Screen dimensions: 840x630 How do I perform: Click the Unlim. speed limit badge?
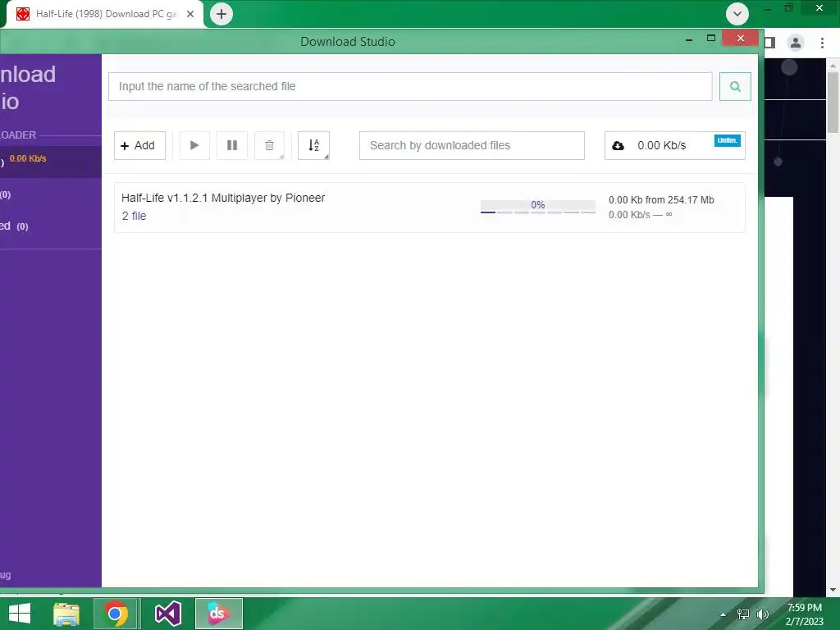pos(727,140)
